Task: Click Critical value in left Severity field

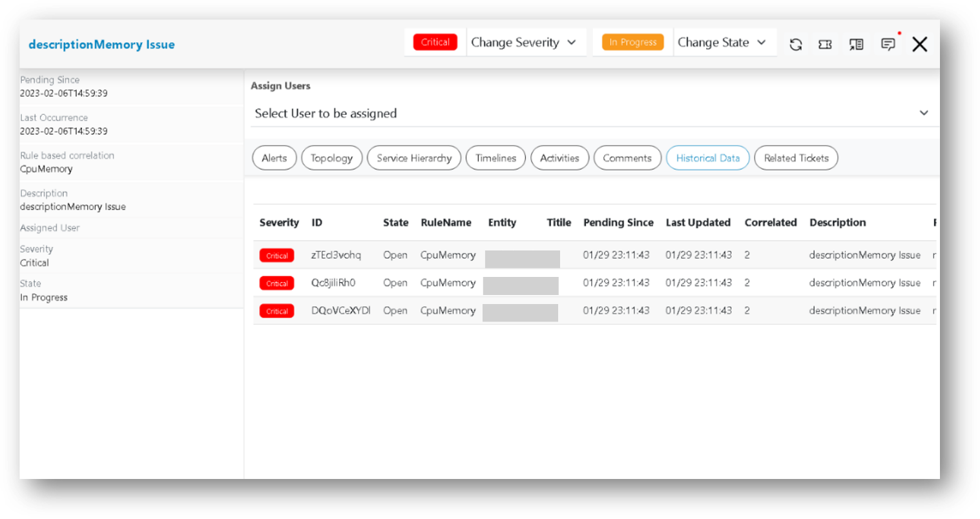Action: pyautogui.click(x=34, y=263)
